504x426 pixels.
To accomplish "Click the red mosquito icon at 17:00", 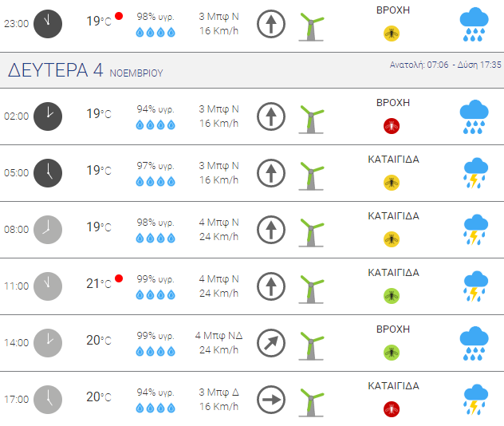I will [x=392, y=409].
